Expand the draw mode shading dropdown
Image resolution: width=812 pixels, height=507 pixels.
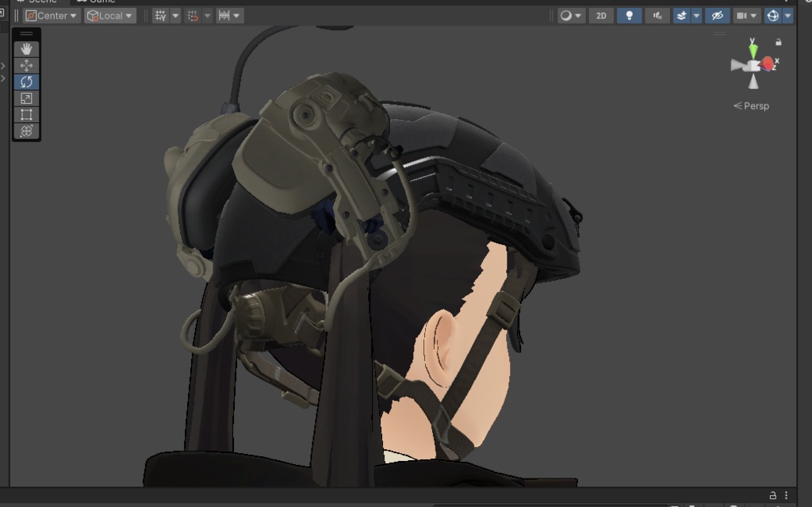click(x=571, y=16)
